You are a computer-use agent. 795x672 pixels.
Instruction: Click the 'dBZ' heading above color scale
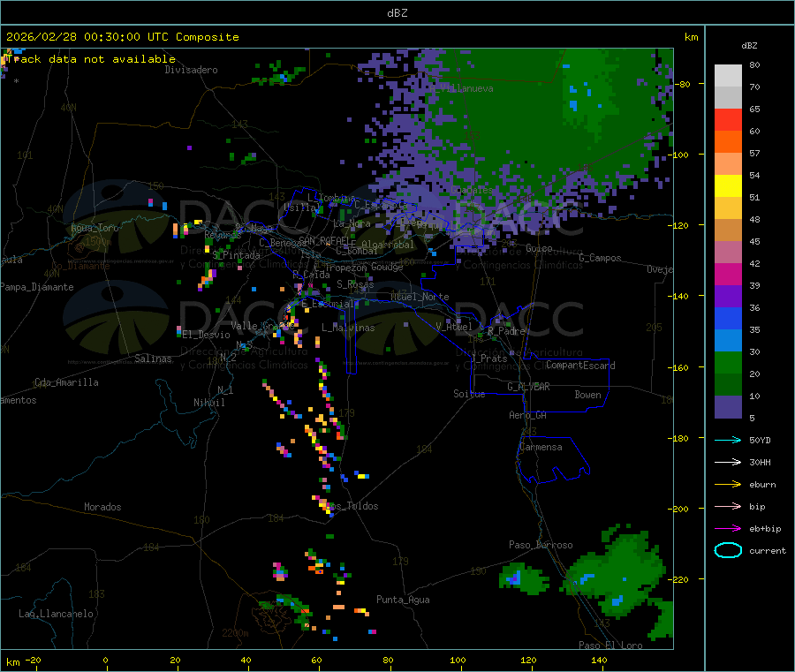[x=749, y=46]
